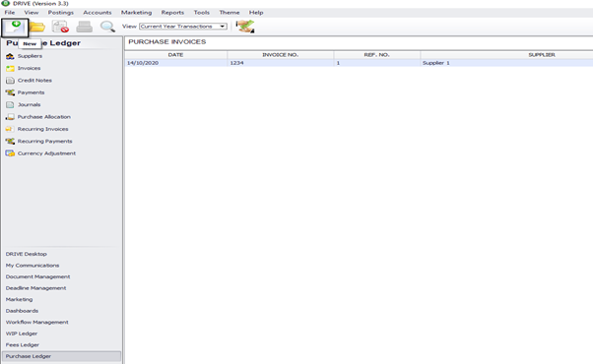The height and width of the screenshot is (364, 593).
Task: Click the Suppliers sidebar icon
Action: (x=10, y=56)
